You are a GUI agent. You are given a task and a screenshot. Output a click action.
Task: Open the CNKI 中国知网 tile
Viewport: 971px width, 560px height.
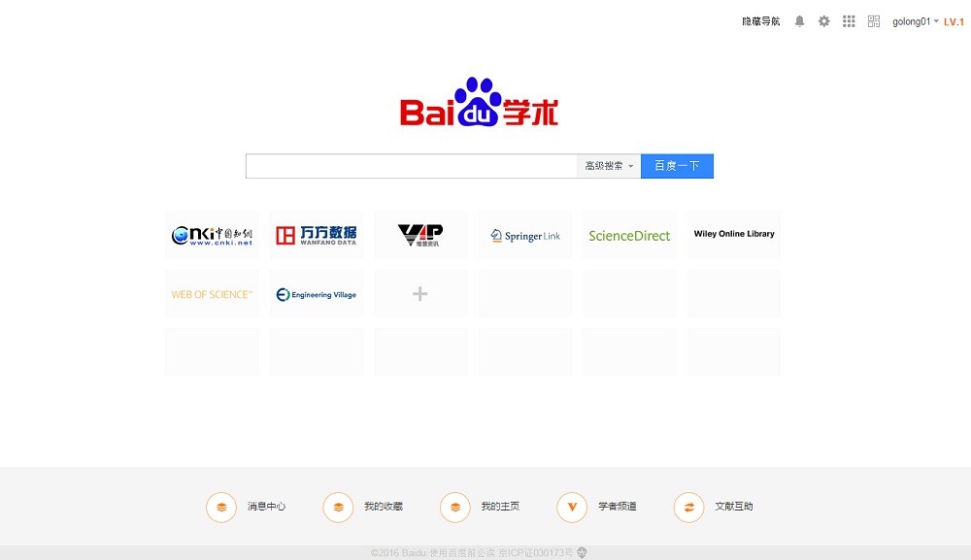tap(212, 235)
